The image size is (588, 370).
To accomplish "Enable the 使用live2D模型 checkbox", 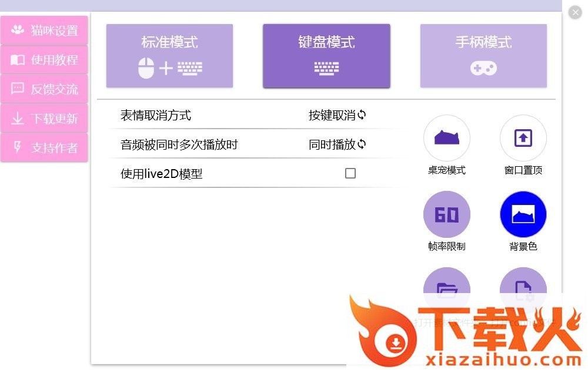I will [x=350, y=173].
